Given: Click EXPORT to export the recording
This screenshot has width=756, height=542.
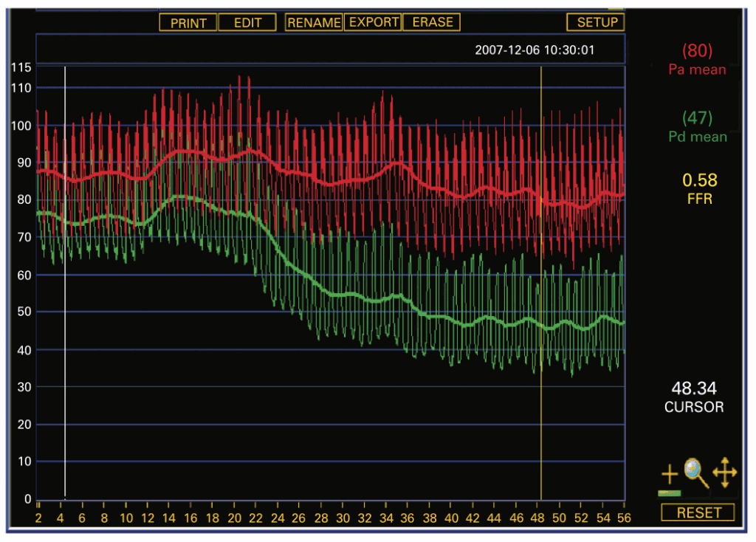Looking at the screenshot, I should click(374, 22).
